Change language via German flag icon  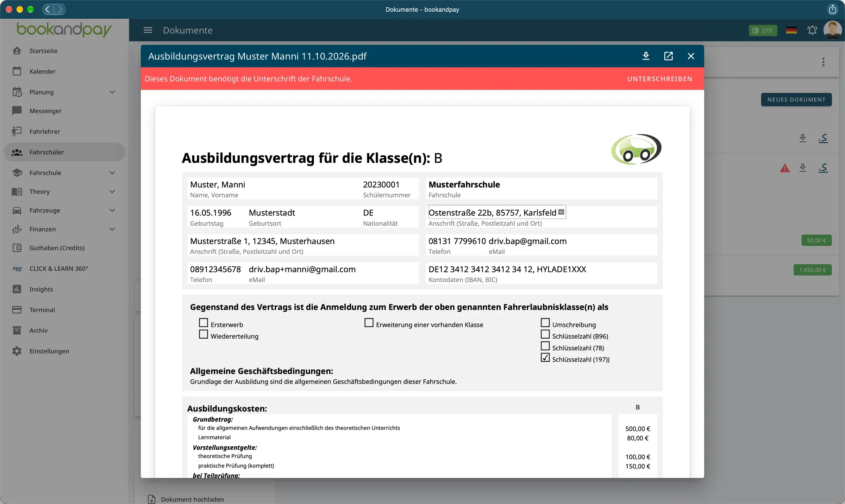tap(791, 30)
